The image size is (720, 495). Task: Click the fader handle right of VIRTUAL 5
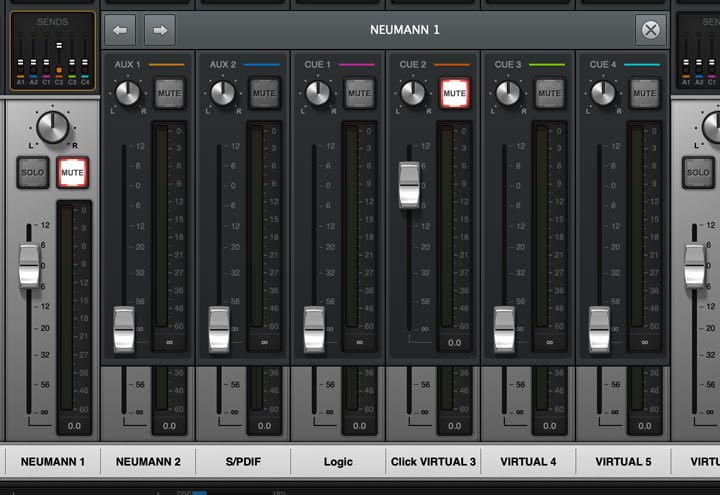coord(694,266)
